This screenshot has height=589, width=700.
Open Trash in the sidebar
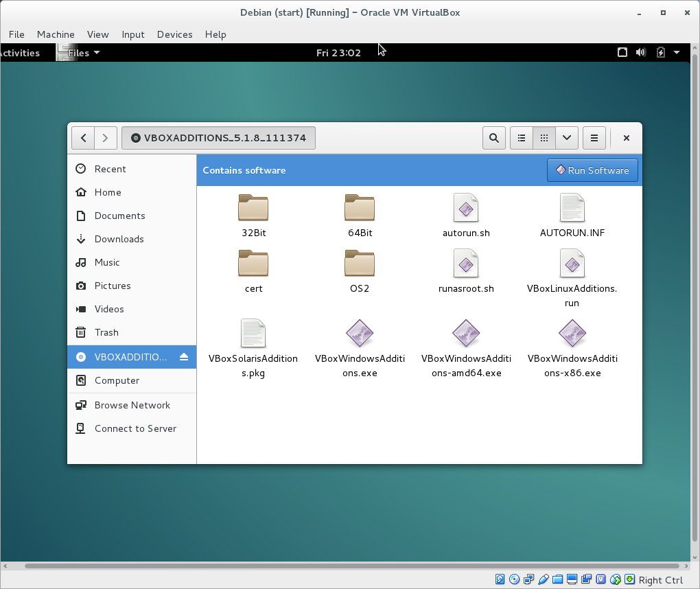(132, 332)
